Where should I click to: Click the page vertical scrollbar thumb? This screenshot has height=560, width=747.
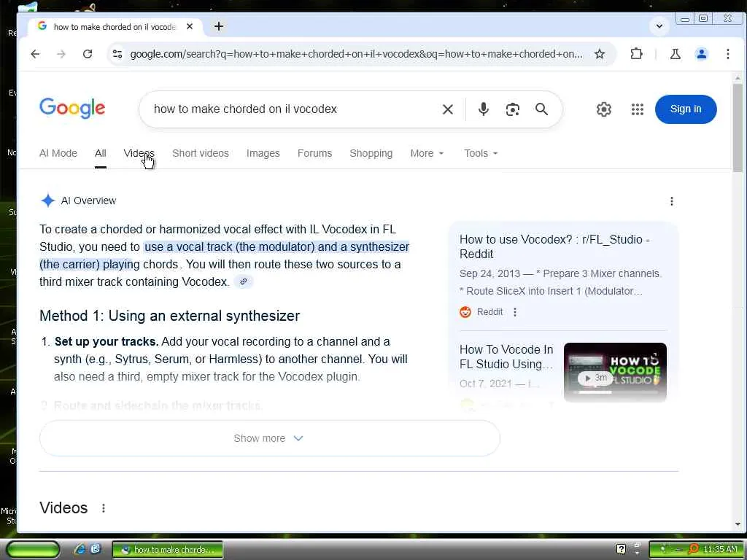click(738, 128)
